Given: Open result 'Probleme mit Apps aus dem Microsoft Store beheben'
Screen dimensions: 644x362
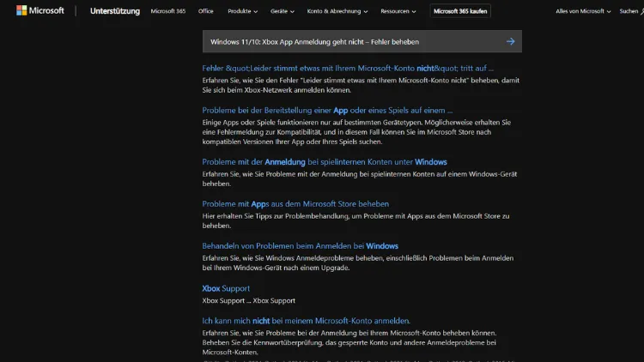Looking at the screenshot, I should pos(295,203).
